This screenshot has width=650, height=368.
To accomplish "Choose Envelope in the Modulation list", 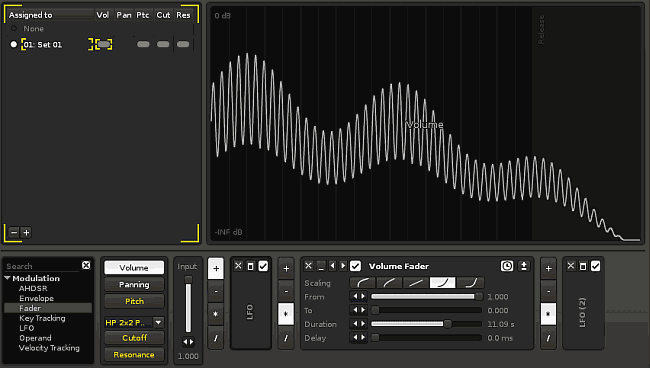I will coord(36,298).
